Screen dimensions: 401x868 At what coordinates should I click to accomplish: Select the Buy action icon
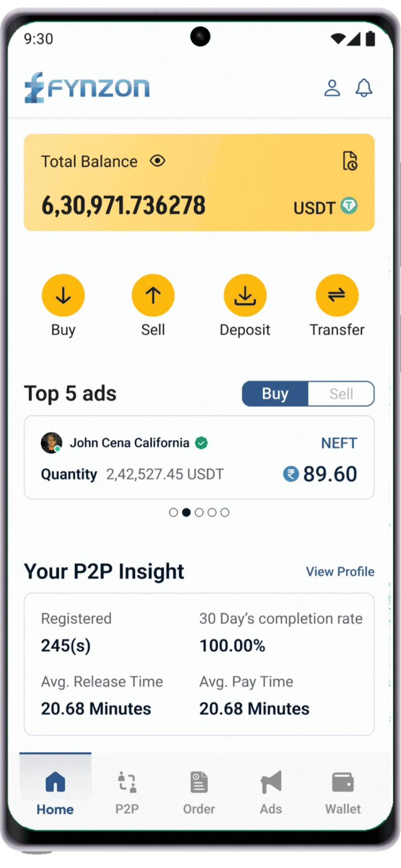pos(63,295)
